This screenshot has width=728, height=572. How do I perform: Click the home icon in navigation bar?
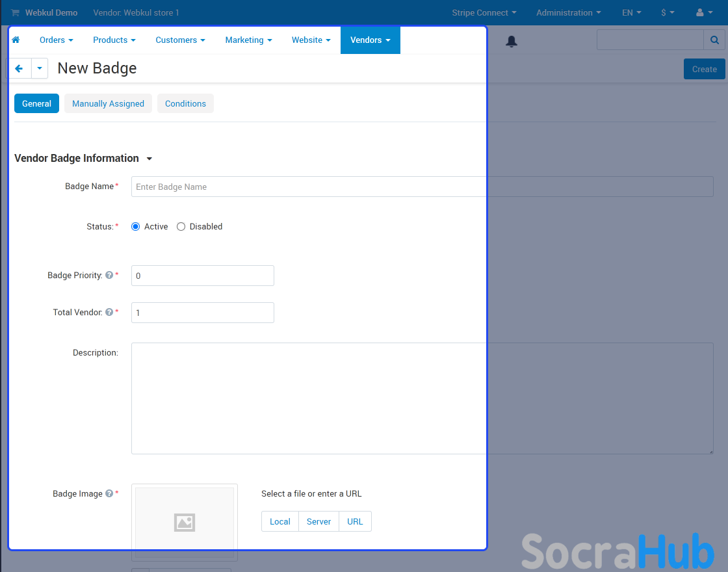[16, 40]
